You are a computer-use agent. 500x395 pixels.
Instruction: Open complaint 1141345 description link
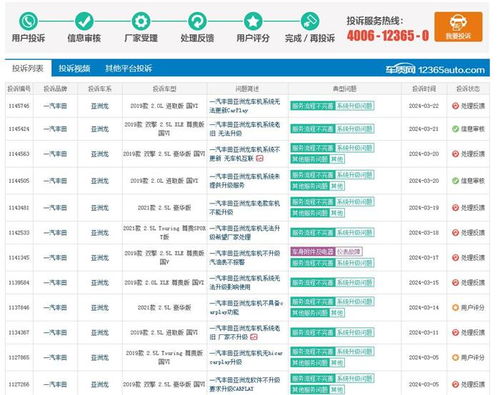click(x=245, y=258)
